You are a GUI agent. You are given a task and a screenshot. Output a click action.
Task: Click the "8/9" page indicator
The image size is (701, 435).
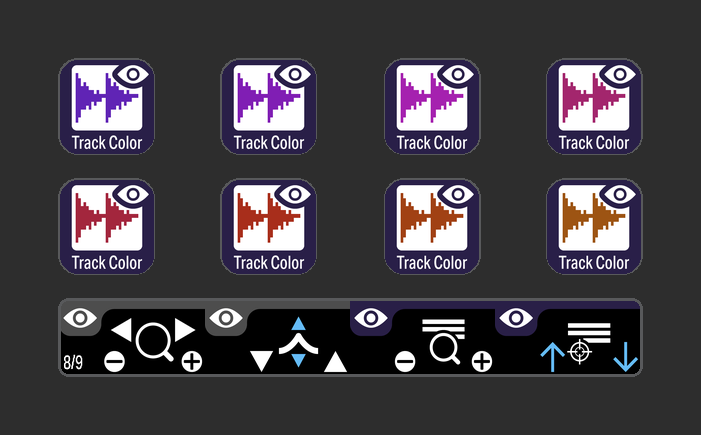click(x=73, y=362)
